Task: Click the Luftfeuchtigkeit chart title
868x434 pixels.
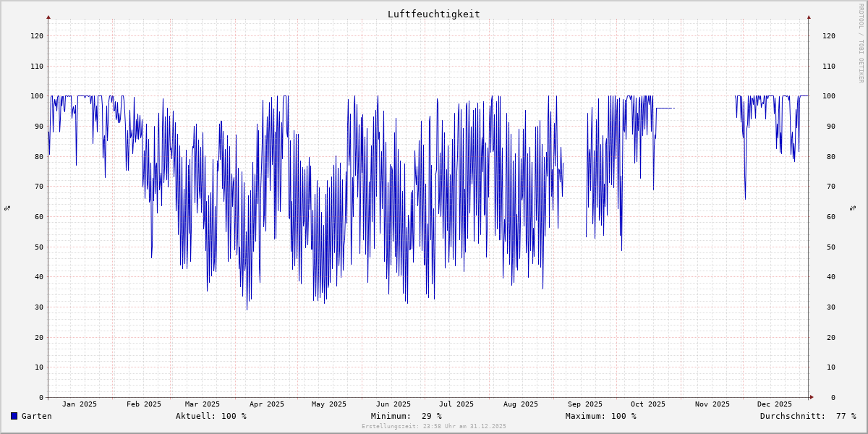Action: pyautogui.click(x=433, y=14)
